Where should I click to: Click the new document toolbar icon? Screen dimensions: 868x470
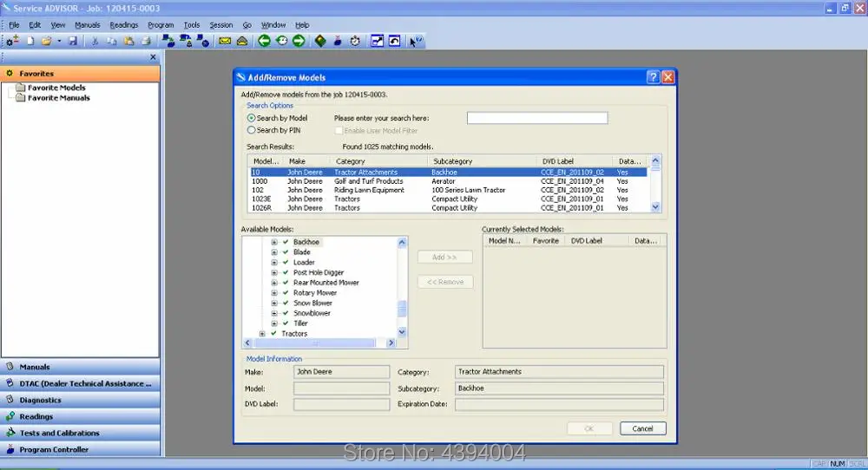(x=30, y=41)
